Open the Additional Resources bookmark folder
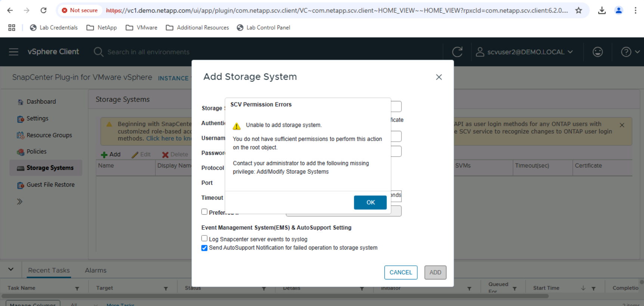Screen dimensions: 644x306 [x=197, y=28]
